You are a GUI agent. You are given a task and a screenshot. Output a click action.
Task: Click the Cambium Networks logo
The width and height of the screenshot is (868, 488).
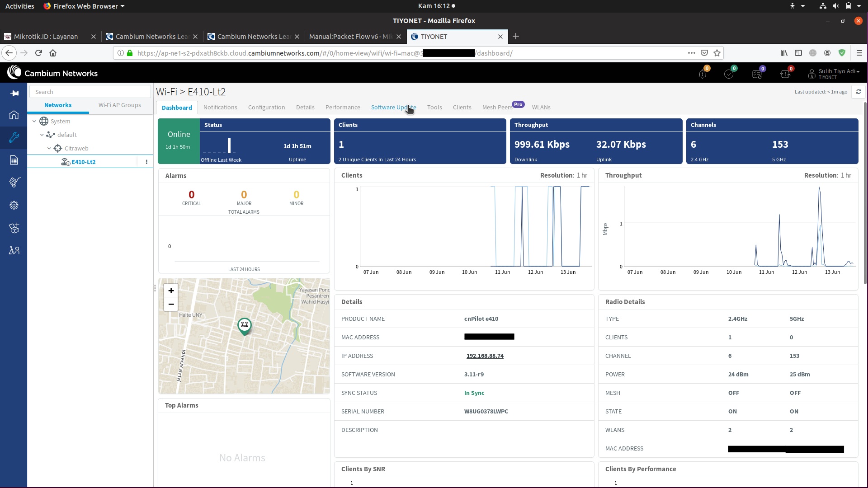tap(52, 73)
